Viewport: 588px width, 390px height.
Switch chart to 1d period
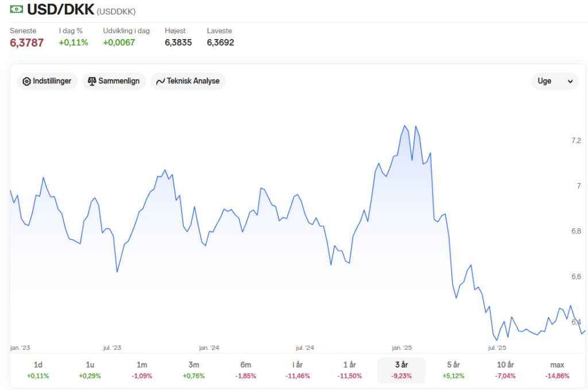pyautogui.click(x=38, y=370)
